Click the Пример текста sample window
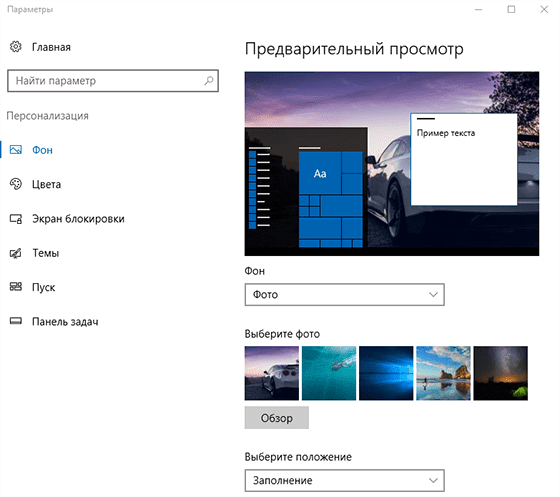This screenshot has height=497, width=560. coord(464,159)
